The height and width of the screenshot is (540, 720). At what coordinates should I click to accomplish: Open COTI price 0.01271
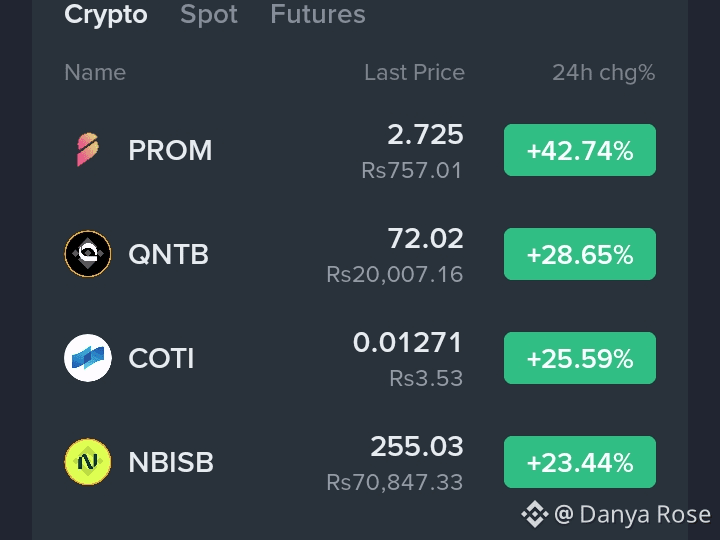click(407, 343)
